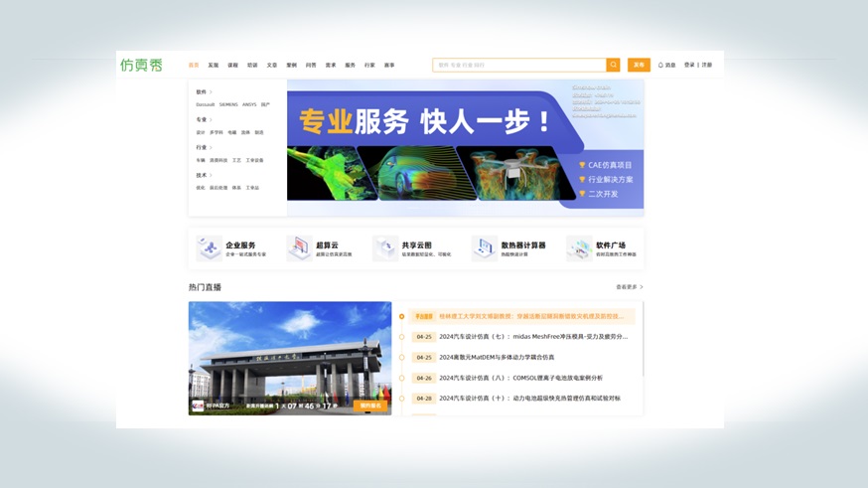
Task: Open the 文章 navigation tab
Action: [x=271, y=66]
